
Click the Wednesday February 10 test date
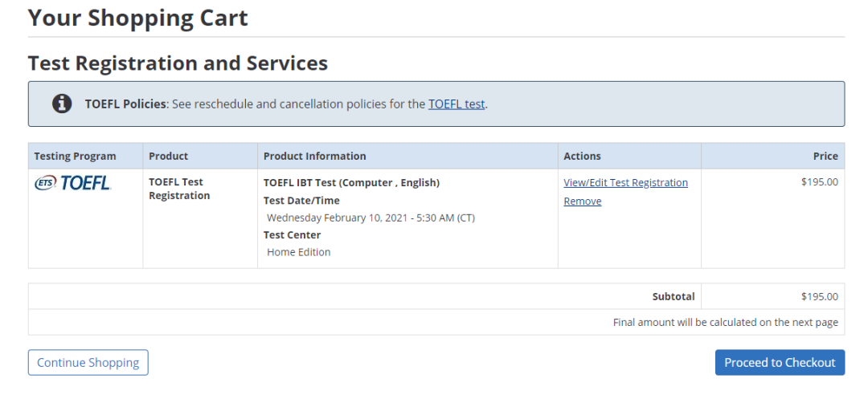click(371, 218)
